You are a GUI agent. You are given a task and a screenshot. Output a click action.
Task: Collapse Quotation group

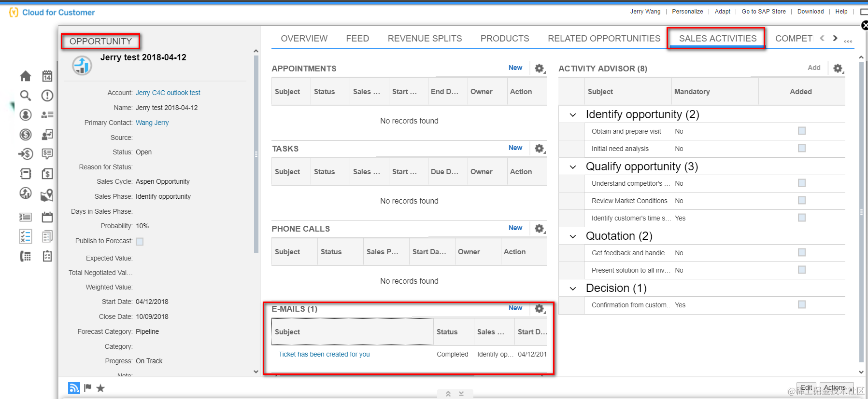click(573, 236)
